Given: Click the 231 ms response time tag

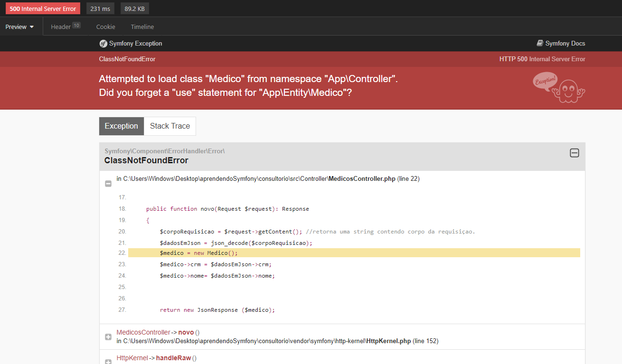Looking at the screenshot, I should click(x=100, y=9).
